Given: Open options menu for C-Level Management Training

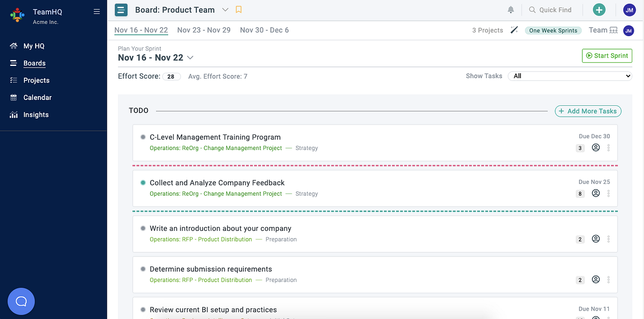Looking at the screenshot, I should (609, 148).
